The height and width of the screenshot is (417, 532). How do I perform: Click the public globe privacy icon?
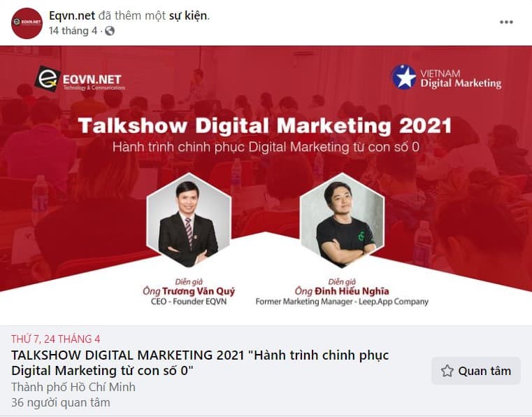(110, 31)
